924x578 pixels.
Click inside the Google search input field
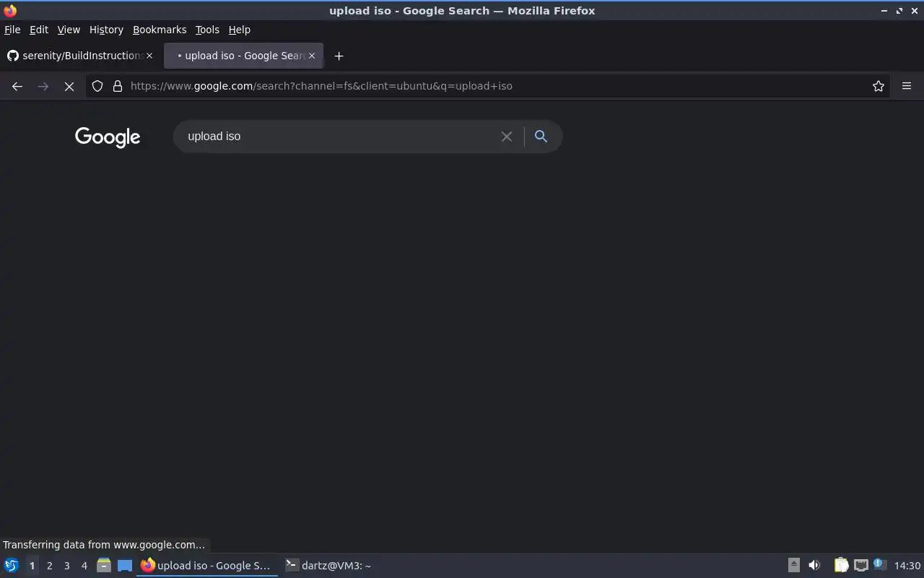(339, 137)
